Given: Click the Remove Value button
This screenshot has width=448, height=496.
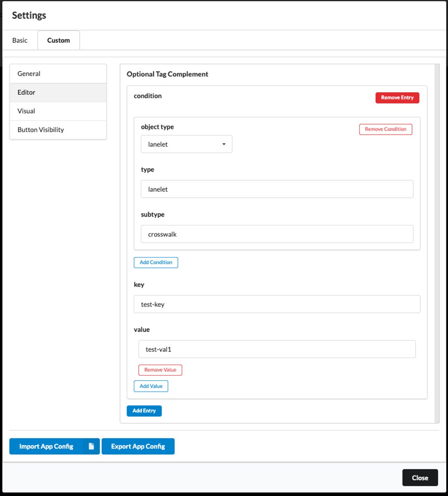Looking at the screenshot, I should (x=160, y=370).
